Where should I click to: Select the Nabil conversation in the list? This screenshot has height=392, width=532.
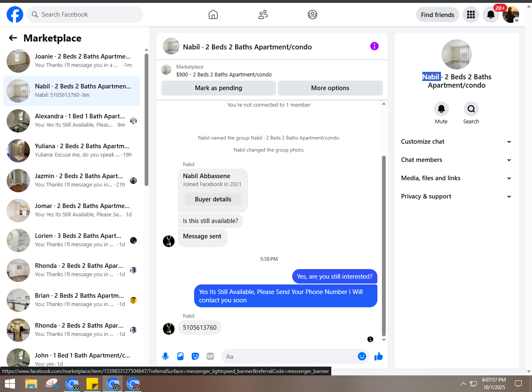tap(71, 91)
